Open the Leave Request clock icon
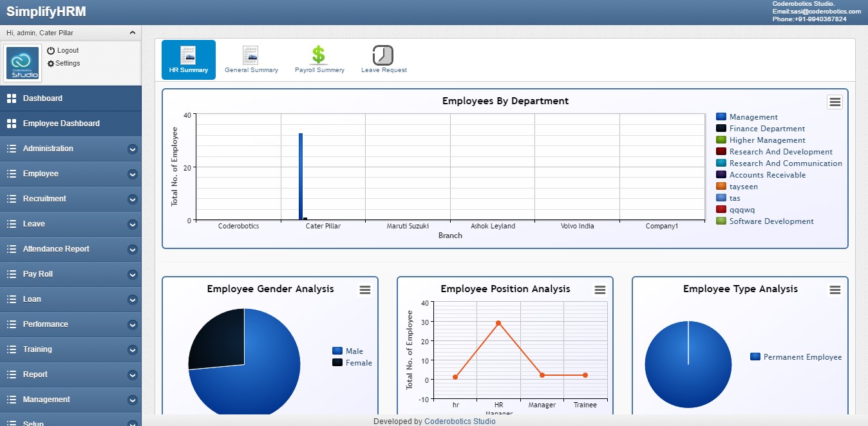The height and width of the screenshot is (426, 868). point(383,55)
